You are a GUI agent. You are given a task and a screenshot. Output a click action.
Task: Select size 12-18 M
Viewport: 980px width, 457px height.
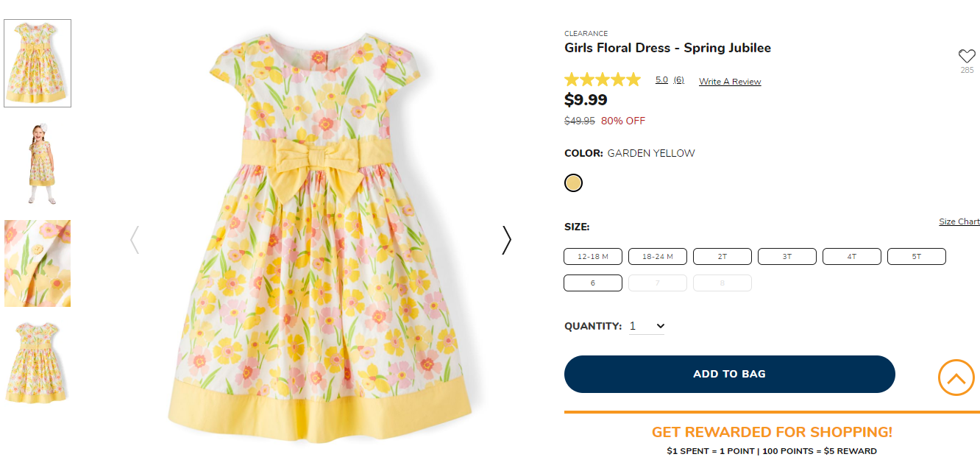click(593, 257)
